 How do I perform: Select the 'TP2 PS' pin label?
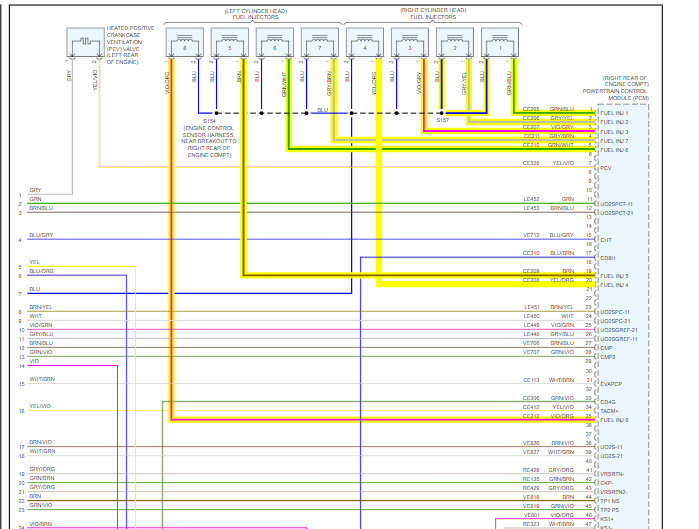tap(610, 510)
